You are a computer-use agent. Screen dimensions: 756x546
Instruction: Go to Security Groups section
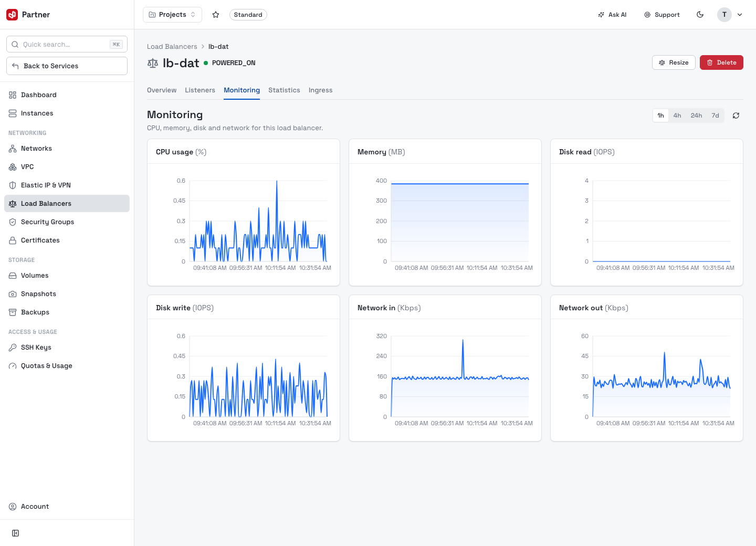(x=67, y=222)
